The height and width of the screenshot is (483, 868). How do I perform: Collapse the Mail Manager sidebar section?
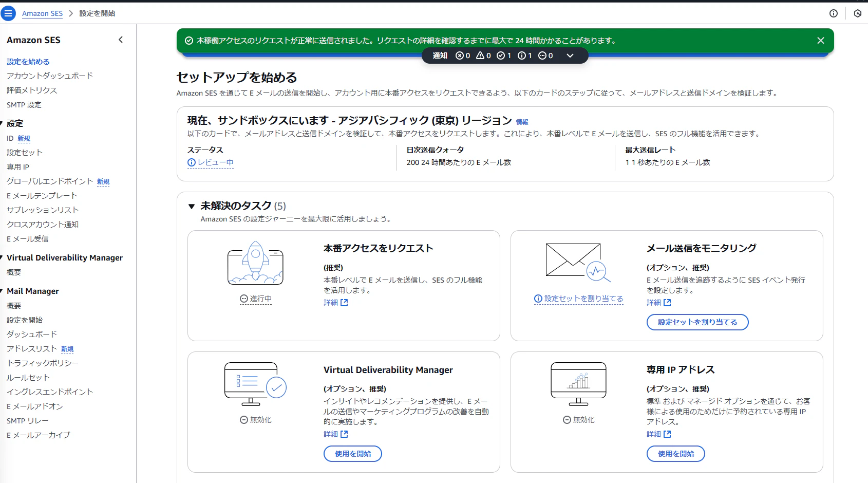point(2,291)
